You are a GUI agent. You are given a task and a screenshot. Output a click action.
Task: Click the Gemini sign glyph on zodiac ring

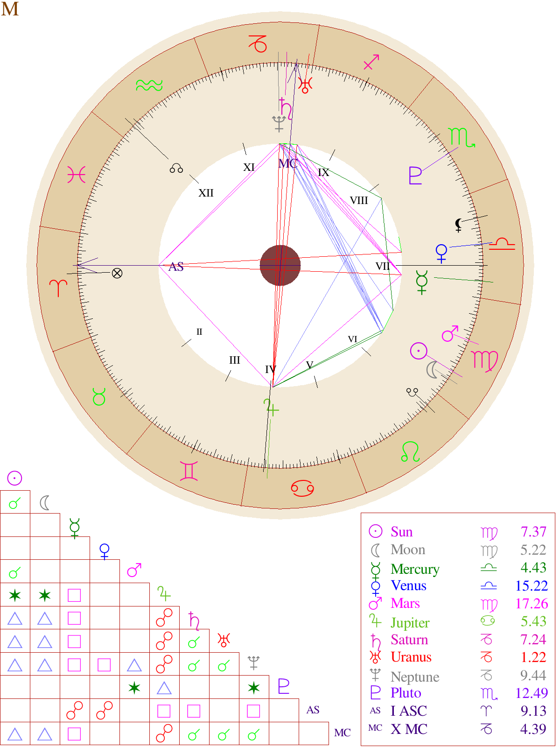[189, 471]
